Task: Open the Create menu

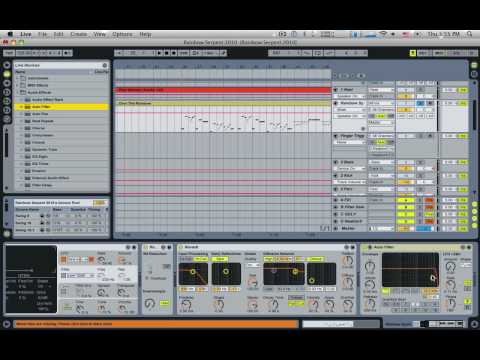Action: coord(79,34)
